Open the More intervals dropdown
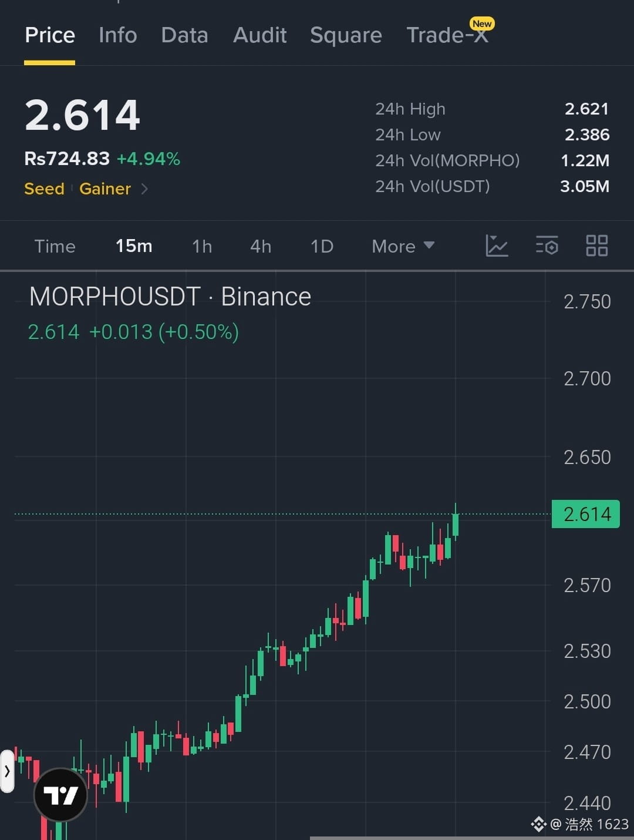The width and height of the screenshot is (634, 840). tap(403, 246)
